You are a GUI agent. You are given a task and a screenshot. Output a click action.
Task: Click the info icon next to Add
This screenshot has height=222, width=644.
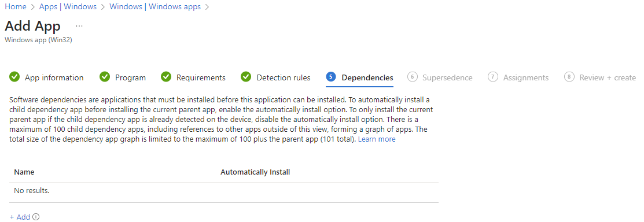point(36,217)
